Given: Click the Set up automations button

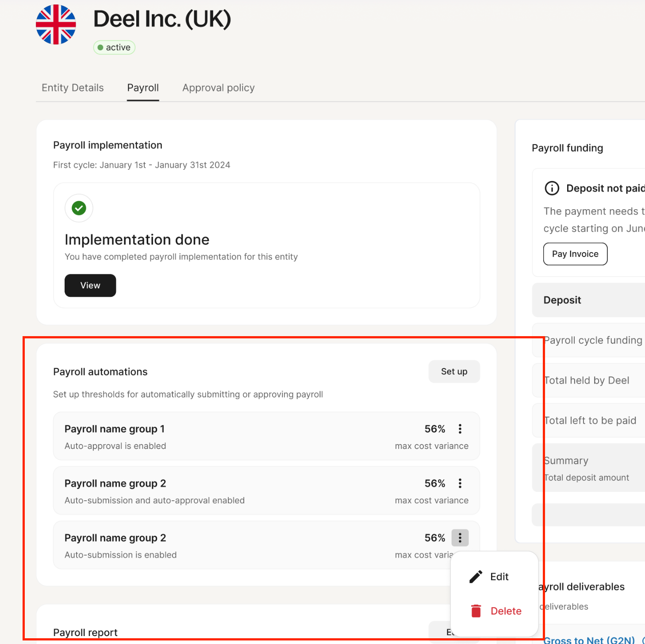Looking at the screenshot, I should 454,372.
